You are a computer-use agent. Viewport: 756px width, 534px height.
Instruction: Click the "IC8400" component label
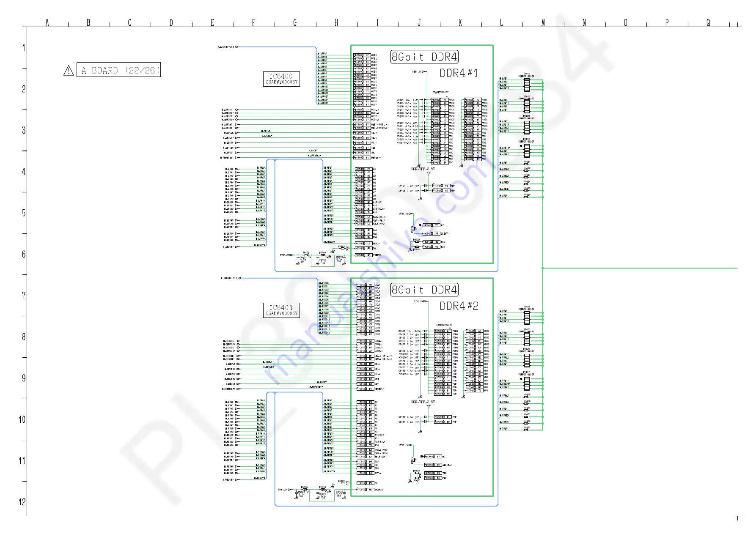(281, 76)
